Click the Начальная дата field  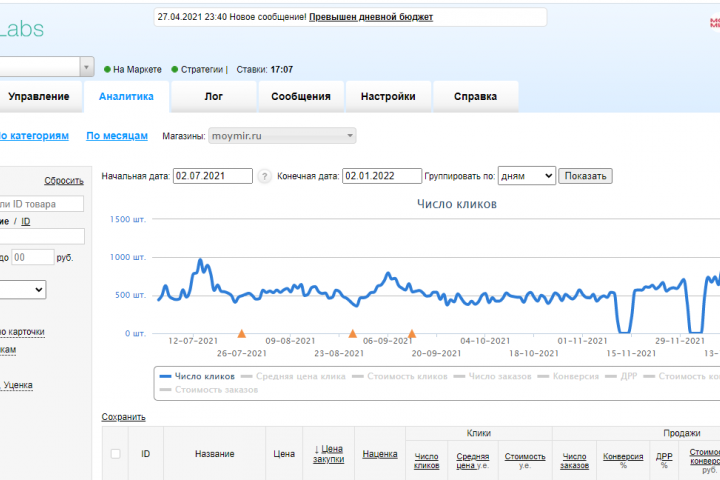213,176
